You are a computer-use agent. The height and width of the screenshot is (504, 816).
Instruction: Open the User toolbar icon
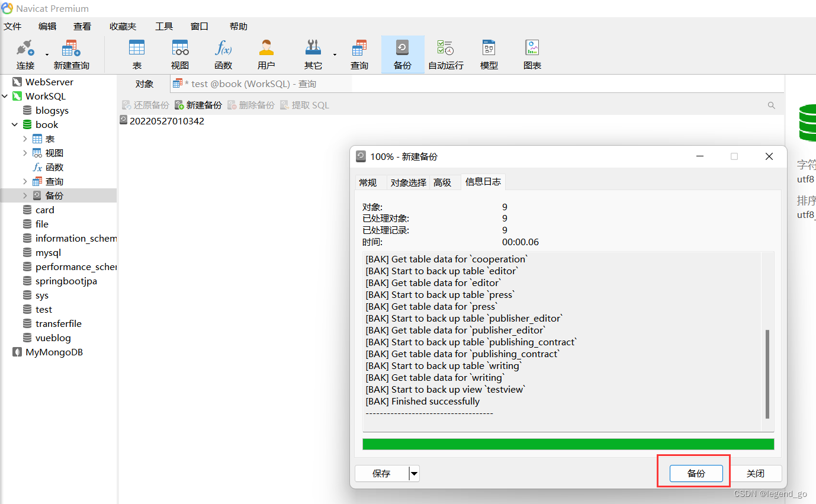[x=266, y=54]
